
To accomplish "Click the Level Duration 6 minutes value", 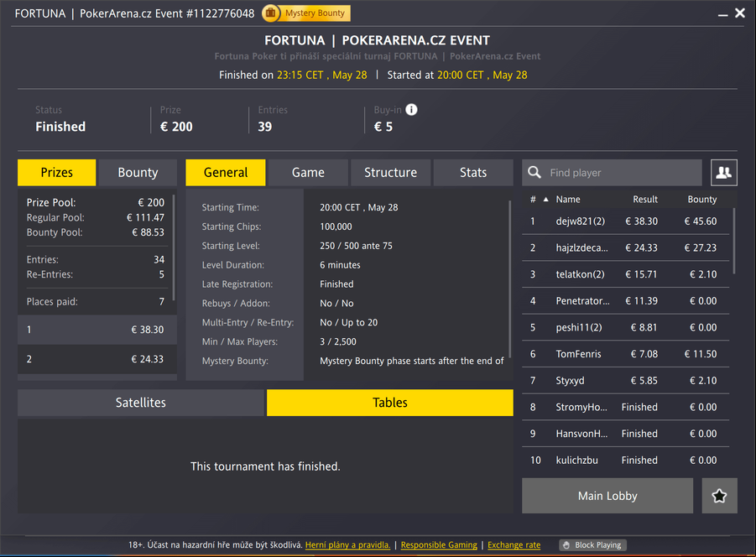I will click(x=340, y=265).
